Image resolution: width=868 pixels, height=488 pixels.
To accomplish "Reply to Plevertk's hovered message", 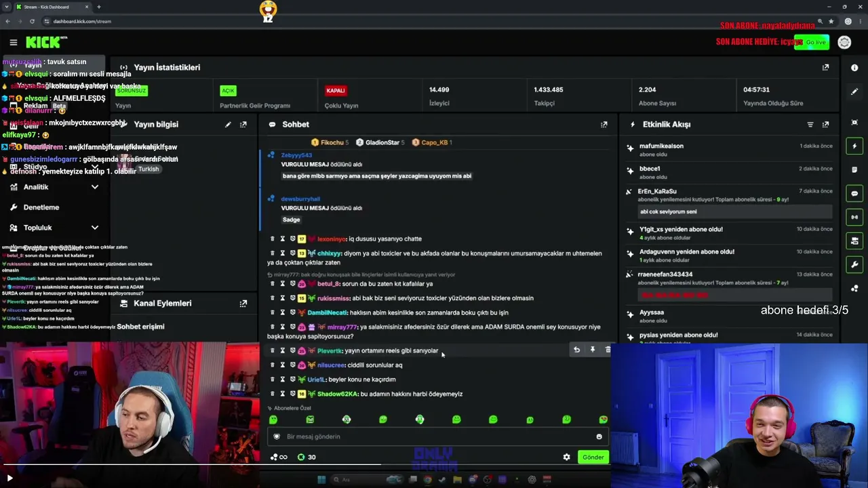I will (576, 350).
